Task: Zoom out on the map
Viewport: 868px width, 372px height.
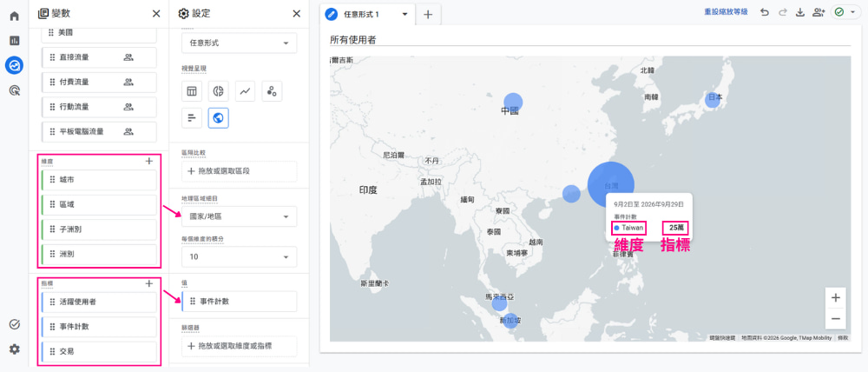Action: [x=835, y=319]
